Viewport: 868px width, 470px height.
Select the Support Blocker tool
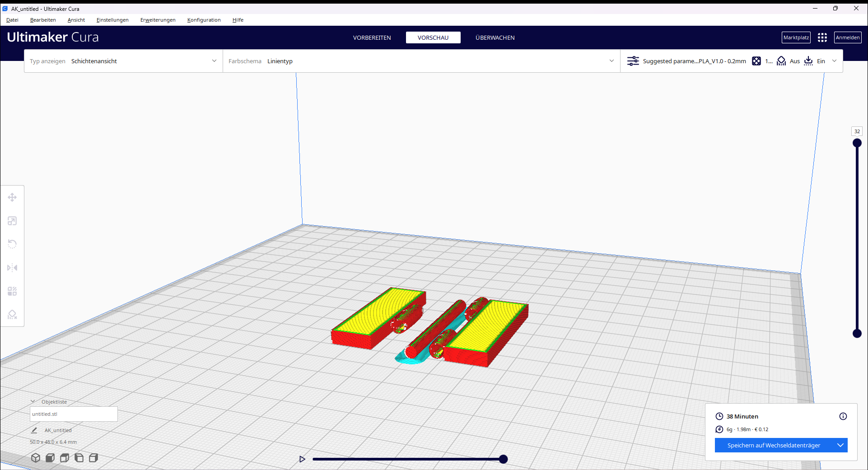click(x=12, y=315)
